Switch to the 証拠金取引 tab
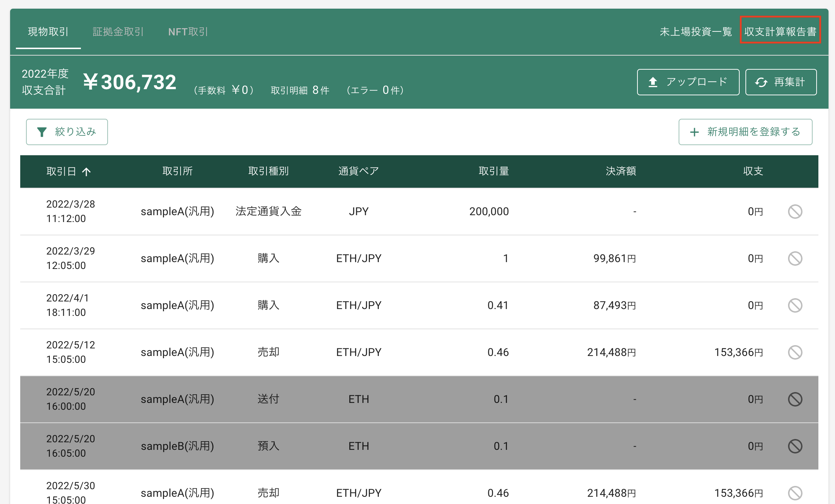This screenshot has width=835, height=504. click(x=118, y=31)
